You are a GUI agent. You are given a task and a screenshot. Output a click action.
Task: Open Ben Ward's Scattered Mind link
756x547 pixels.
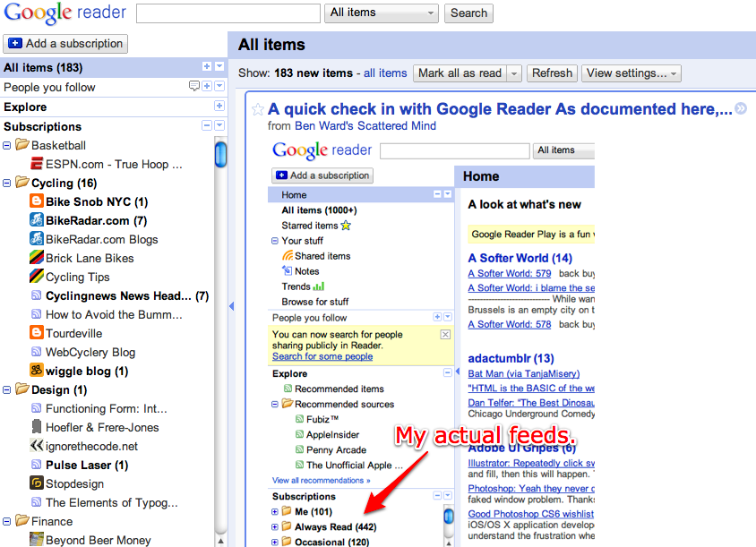365,126
